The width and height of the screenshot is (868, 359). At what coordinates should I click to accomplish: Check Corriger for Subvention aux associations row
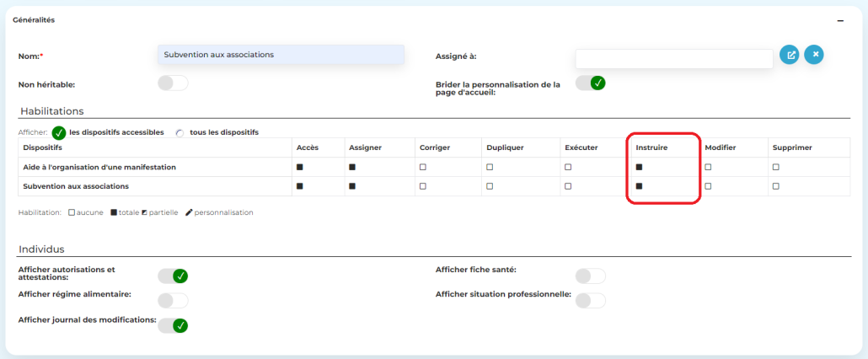[423, 186]
